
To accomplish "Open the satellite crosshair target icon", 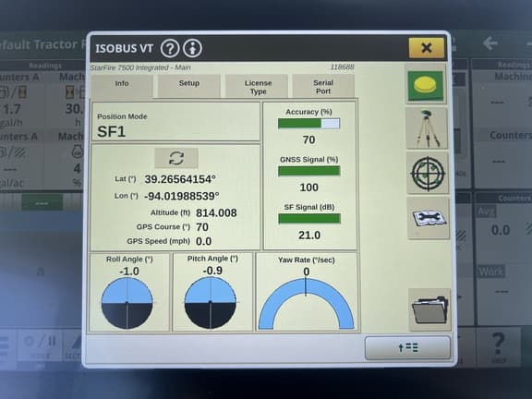I will coord(428,173).
